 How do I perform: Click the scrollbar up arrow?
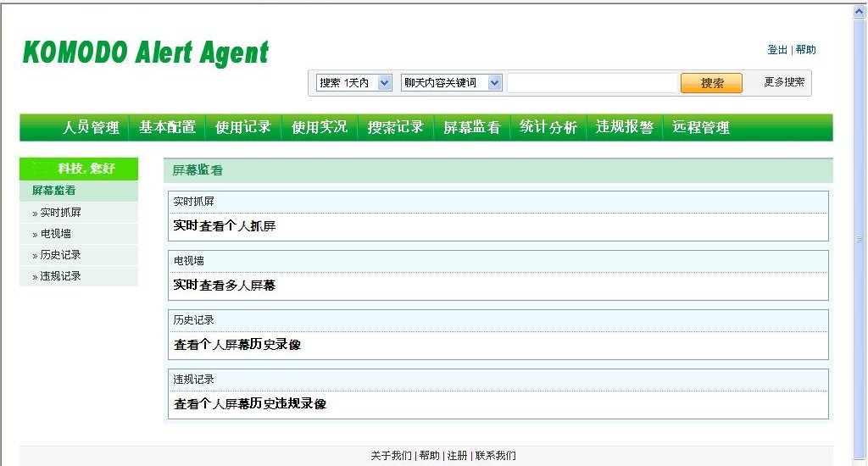[x=860, y=11]
